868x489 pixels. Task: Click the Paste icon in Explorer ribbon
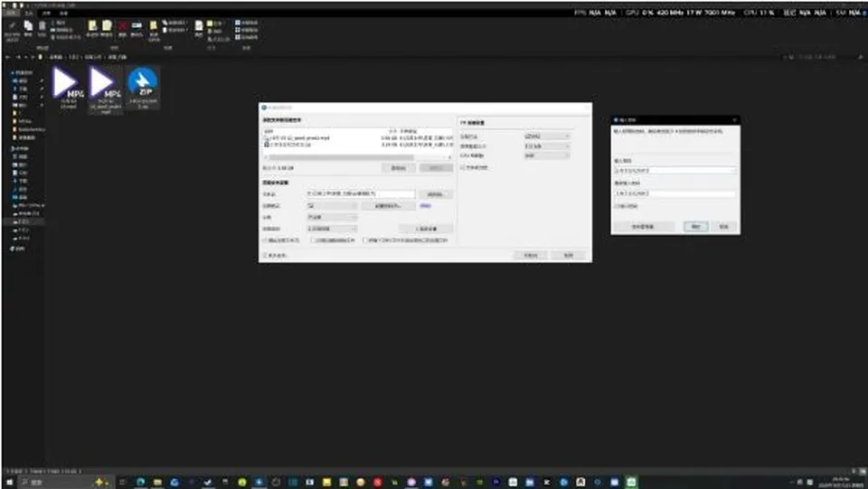coord(42,29)
